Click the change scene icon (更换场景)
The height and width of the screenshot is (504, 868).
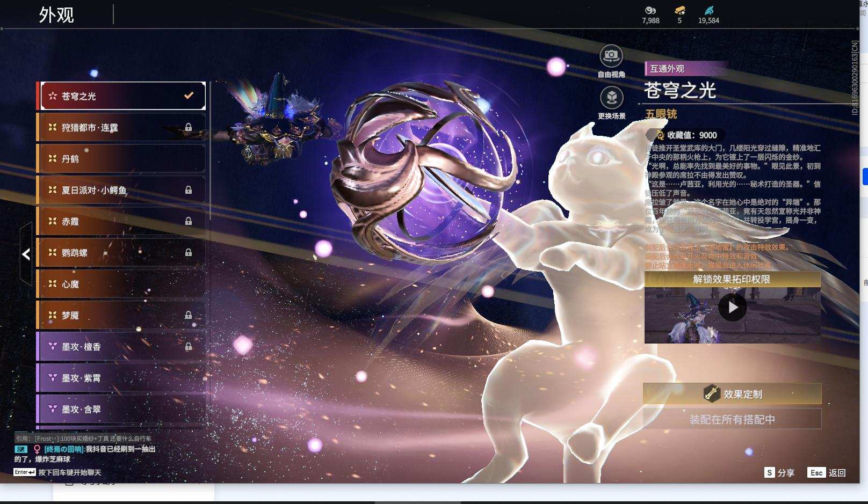click(611, 98)
